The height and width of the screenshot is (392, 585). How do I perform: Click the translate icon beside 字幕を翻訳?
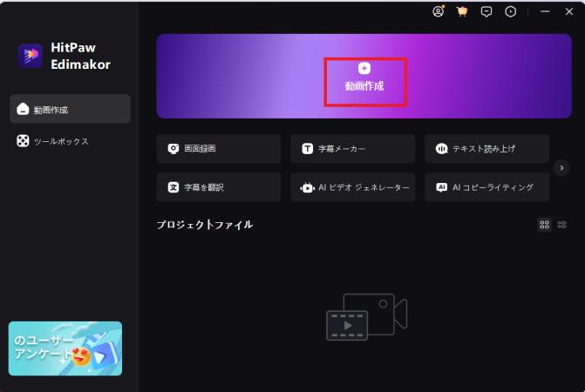tap(173, 187)
